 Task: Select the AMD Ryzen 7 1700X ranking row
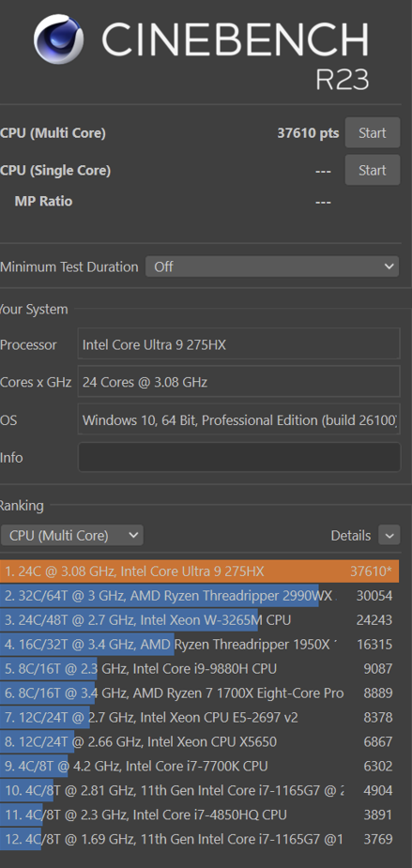point(199,693)
